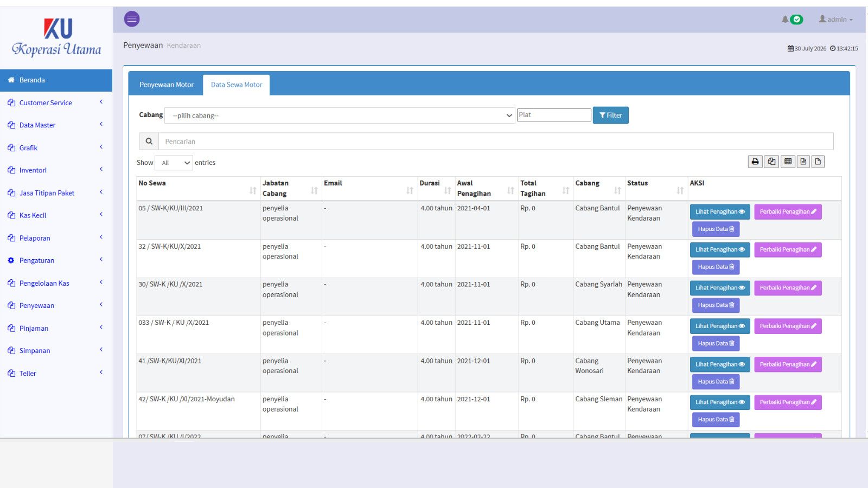Image resolution: width=868 pixels, height=488 pixels.
Task: Click Lihat Penagihan for 41 /SW-K/KU/XI/2021
Action: (720, 364)
